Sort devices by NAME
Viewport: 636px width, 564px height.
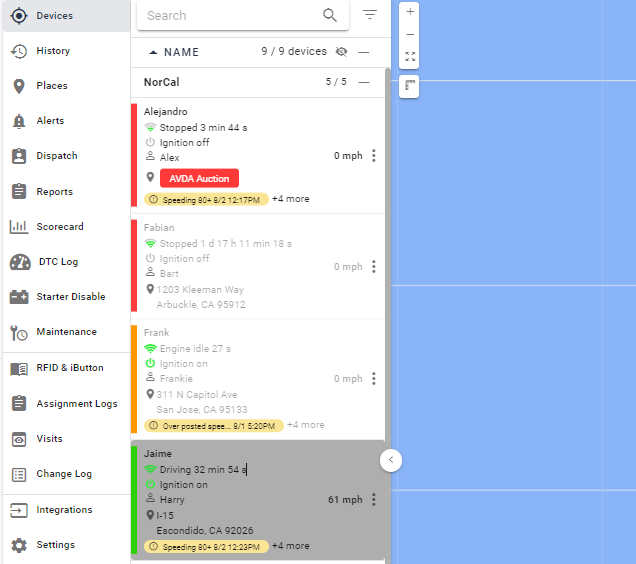pyautogui.click(x=181, y=52)
